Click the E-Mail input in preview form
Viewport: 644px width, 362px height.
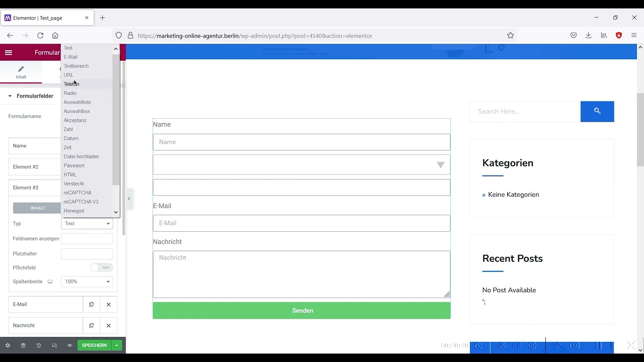(x=301, y=223)
